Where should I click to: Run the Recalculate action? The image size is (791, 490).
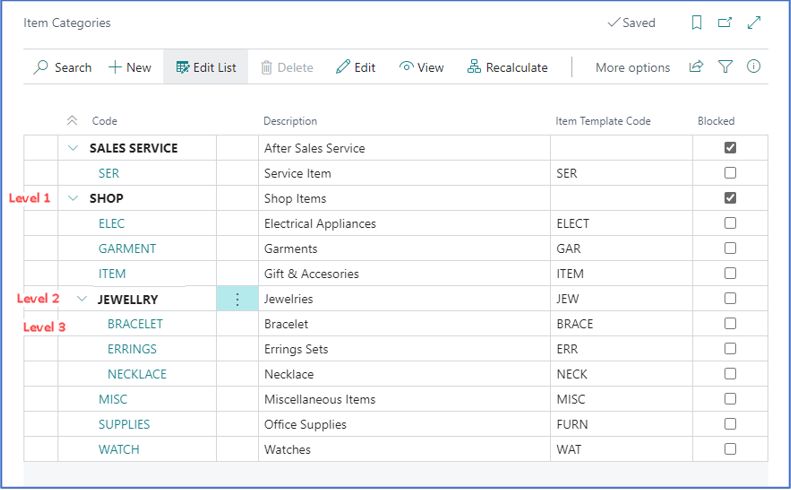(507, 68)
